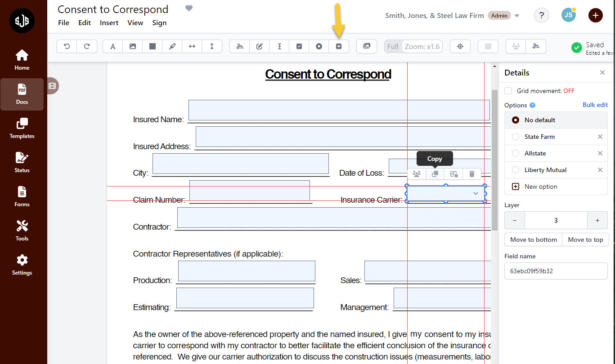Select the horizontal arrow tool
The height and width of the screenshot is (364, 615).
[x=192, y=46]
